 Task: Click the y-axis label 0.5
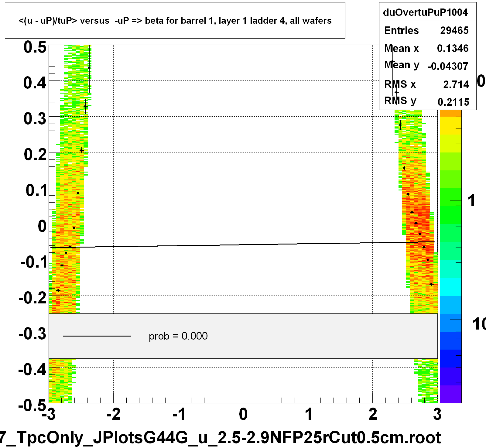(x=35, y=47)
